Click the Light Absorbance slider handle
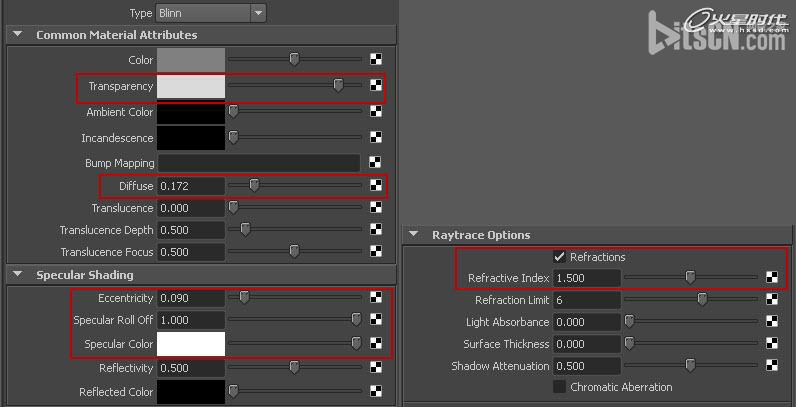The image size is (796, 407). coord(629,321)
